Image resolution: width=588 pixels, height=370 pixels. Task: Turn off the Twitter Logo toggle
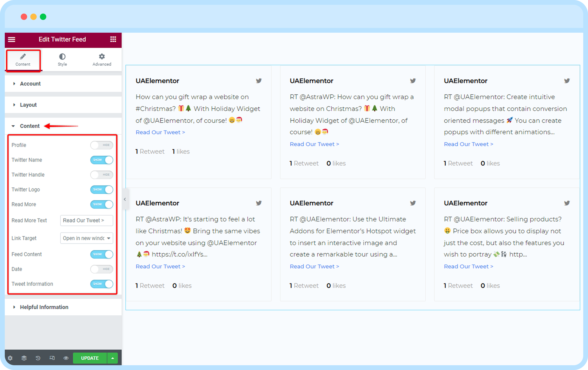(x=102, y=190)
